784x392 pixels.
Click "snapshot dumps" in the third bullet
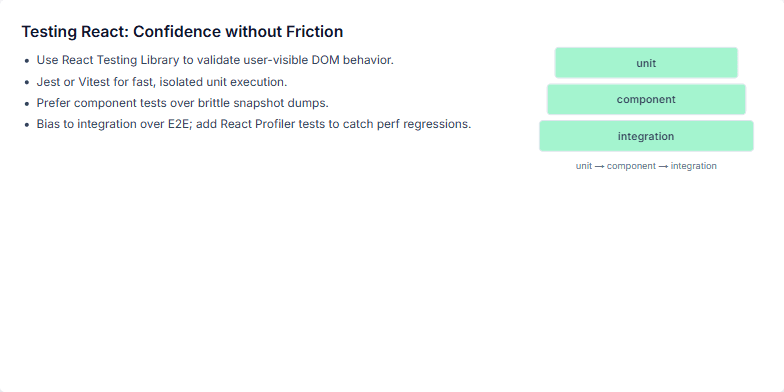click(281, 103)
